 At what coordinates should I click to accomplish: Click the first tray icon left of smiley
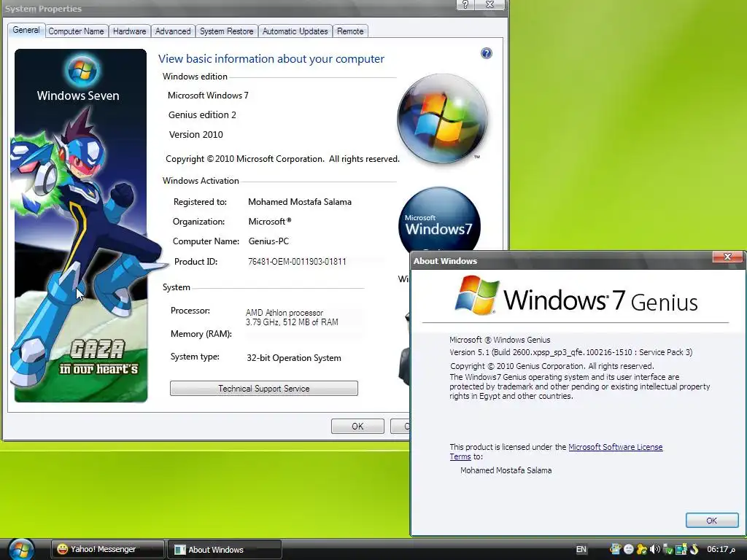pyautogui.click(x=616, y=549)
